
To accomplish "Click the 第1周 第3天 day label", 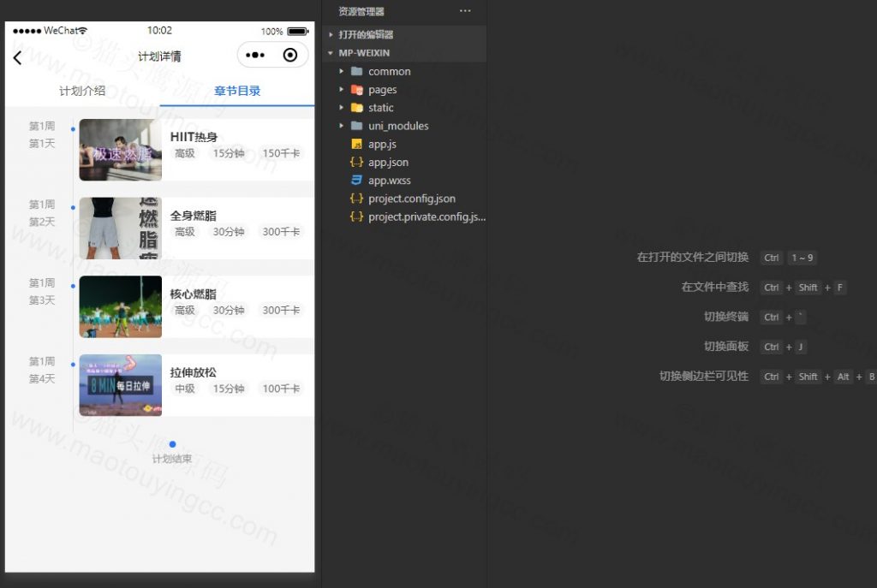I will 42,292.
